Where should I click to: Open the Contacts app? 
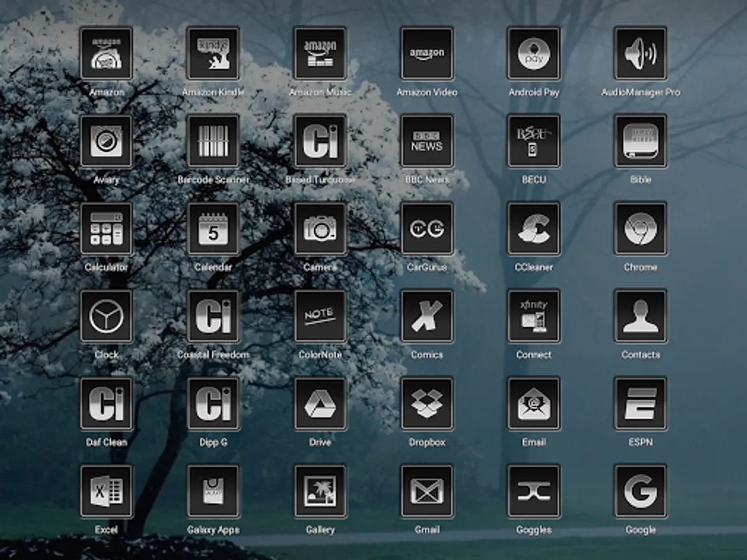pyautogui.click(x=641, y=317)
